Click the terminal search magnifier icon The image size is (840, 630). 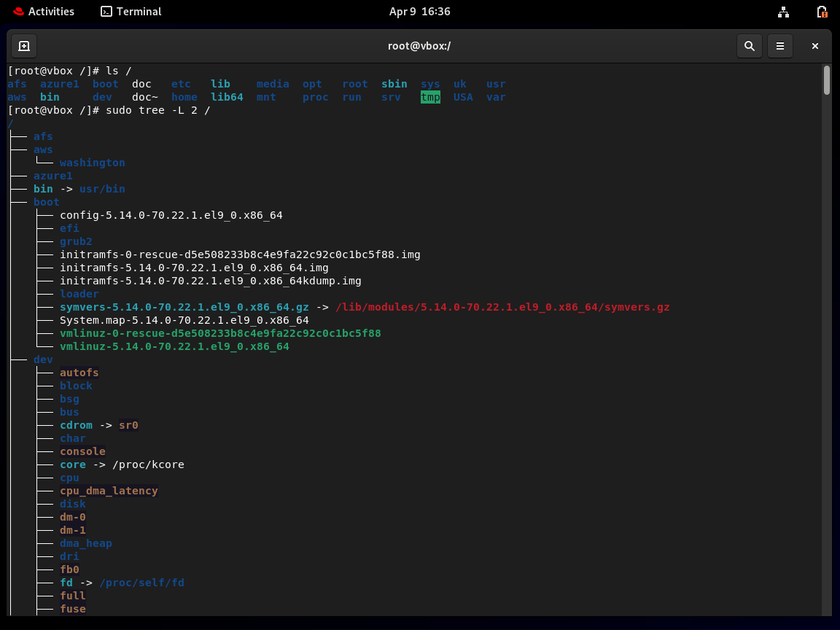750,46
